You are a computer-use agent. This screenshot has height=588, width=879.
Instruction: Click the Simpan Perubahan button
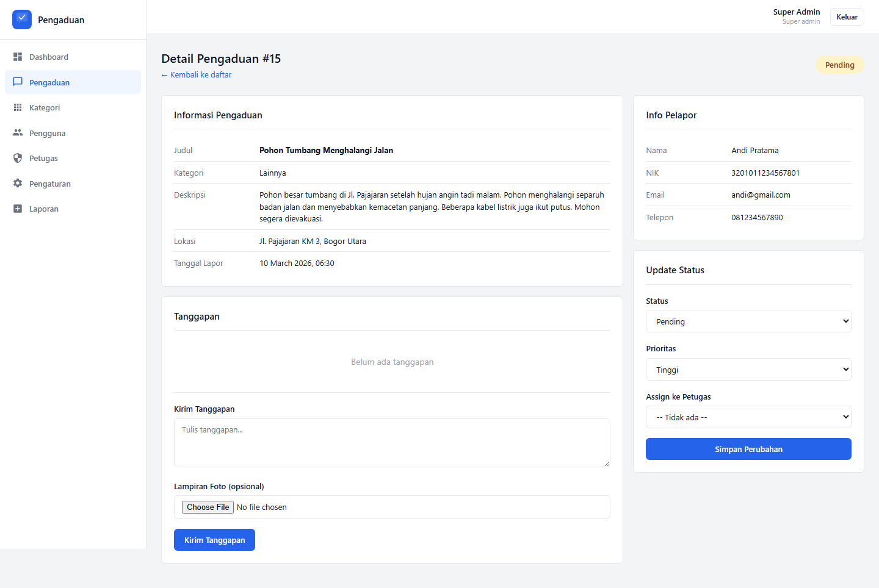pyautogui.click(x=748, y=449)
